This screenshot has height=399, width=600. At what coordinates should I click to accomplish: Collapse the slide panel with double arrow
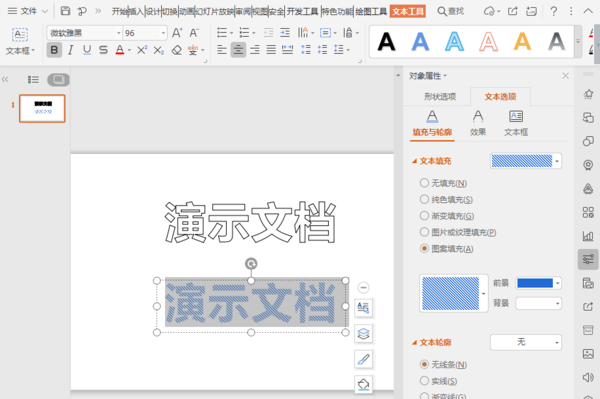tap(5, 80)
